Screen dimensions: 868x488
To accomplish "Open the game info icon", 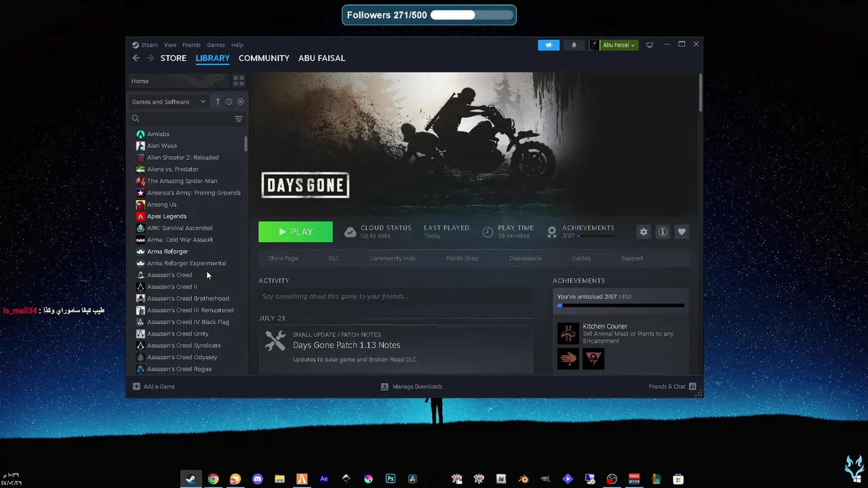I will coord(663,232).
